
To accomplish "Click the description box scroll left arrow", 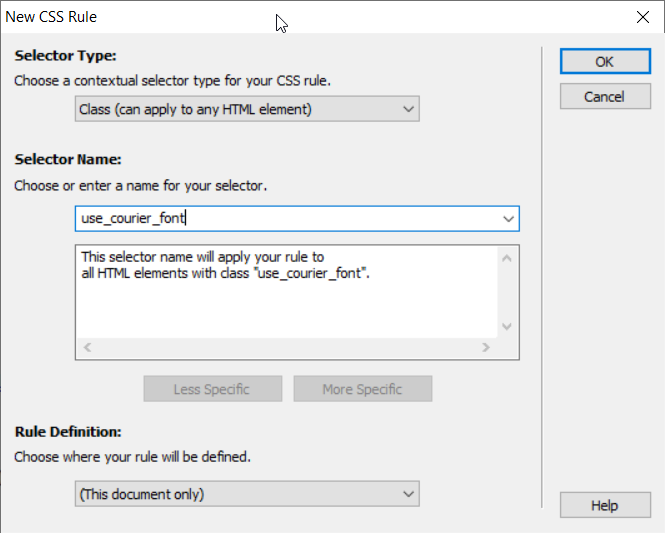I will [x=87, y=348].
